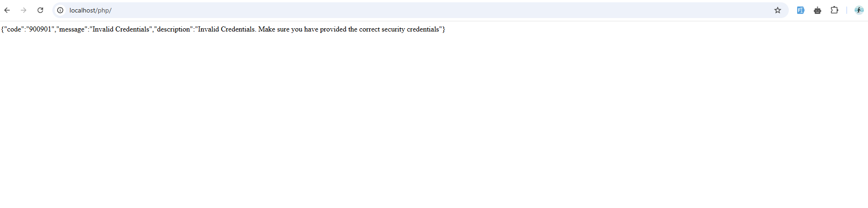868x208 pixels.
Task: Open the blue FI extension
Action: [x=800, y=10]
